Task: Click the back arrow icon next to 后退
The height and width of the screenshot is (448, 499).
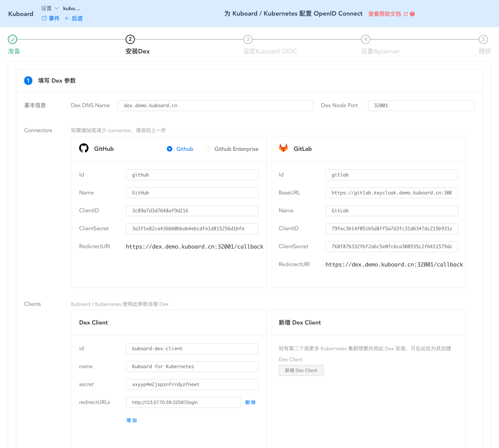Action: 67,18
